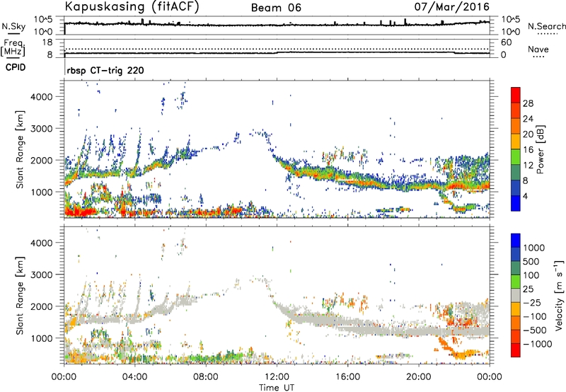The height and width of the screenshot is (392, 566).
Task: Click the Slant Range label of velocity panel
Action: pos(21,295)
